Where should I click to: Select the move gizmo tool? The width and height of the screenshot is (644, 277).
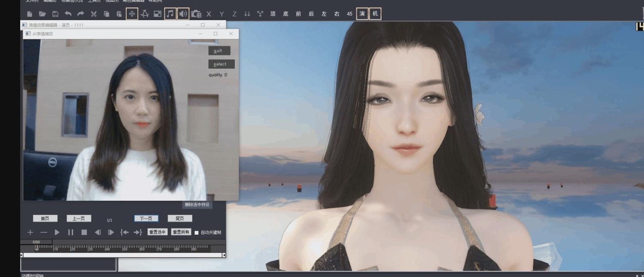[x=132, y=14]
